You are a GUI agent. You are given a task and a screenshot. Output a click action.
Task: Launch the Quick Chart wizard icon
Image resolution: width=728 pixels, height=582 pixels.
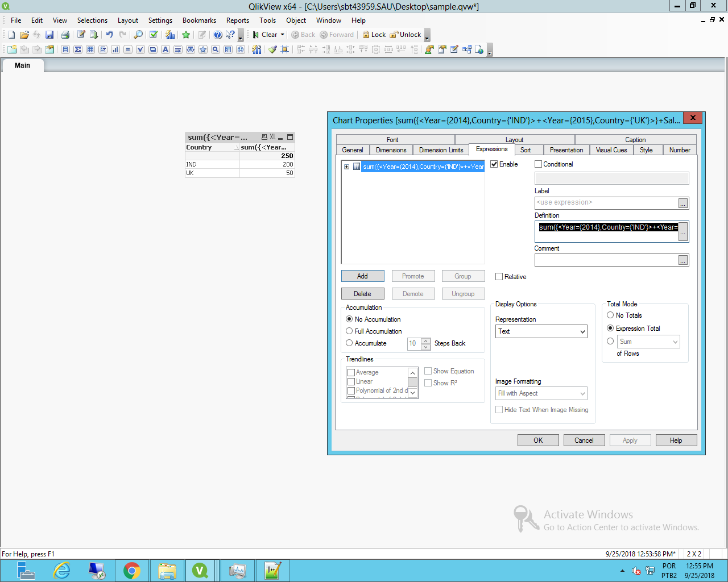pyautogui.click(x=170, y=35)
